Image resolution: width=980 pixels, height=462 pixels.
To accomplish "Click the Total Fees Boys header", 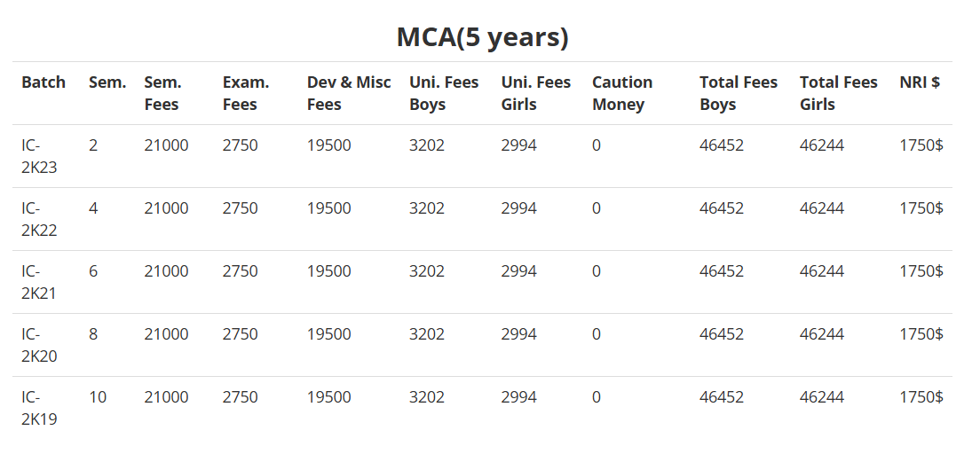I will 739,93.
